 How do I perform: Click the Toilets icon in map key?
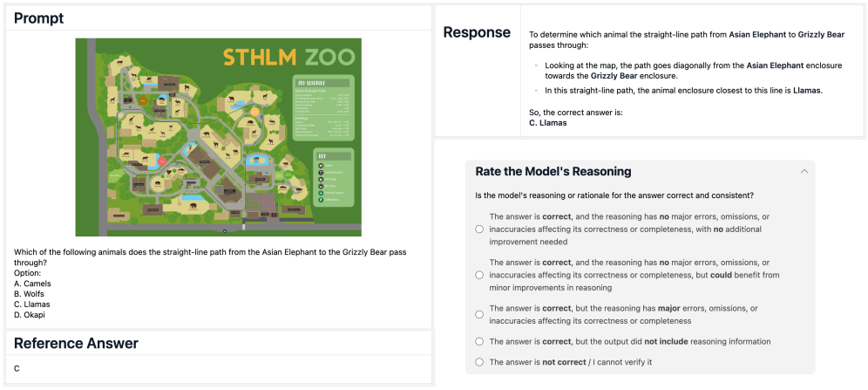321,166
